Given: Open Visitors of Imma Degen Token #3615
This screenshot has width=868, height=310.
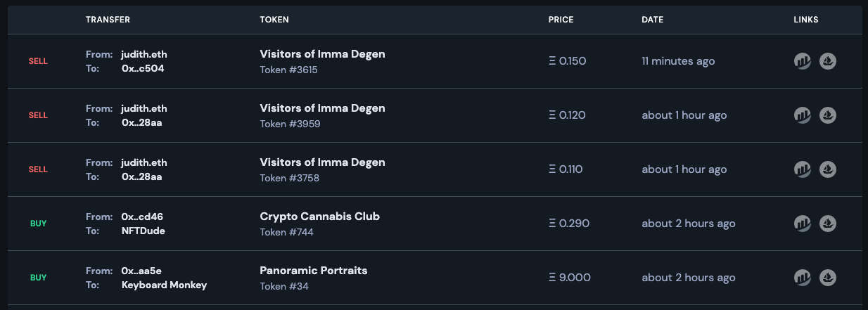Looking at the screenshot, I should (x=322, y=54).
